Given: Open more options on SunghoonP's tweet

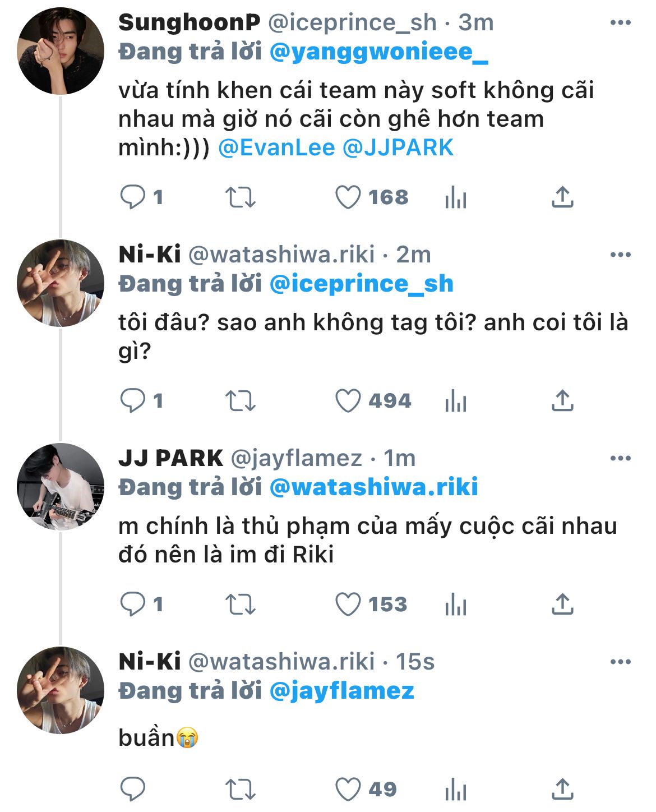Looking at the screenshot, I should coord(620,23).
